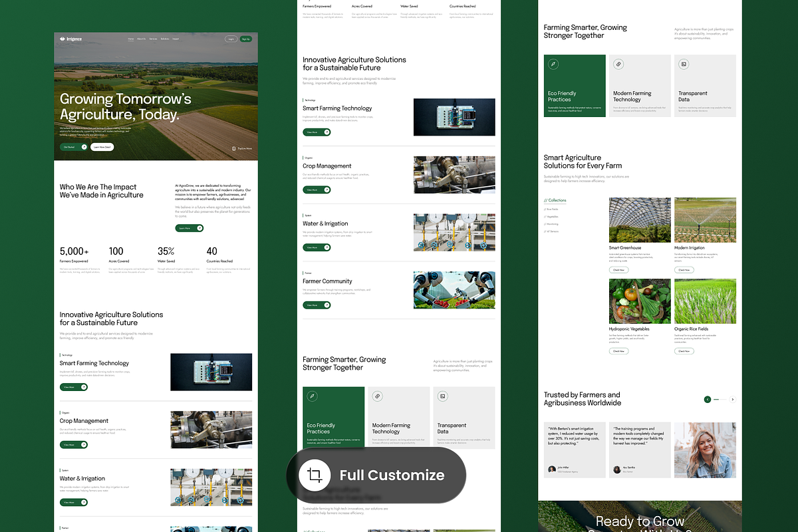This screenshot has height=532, width=798.
Task: Click leaf icon on middle preview's Eco Friendly card
Action: click(313, 396)
